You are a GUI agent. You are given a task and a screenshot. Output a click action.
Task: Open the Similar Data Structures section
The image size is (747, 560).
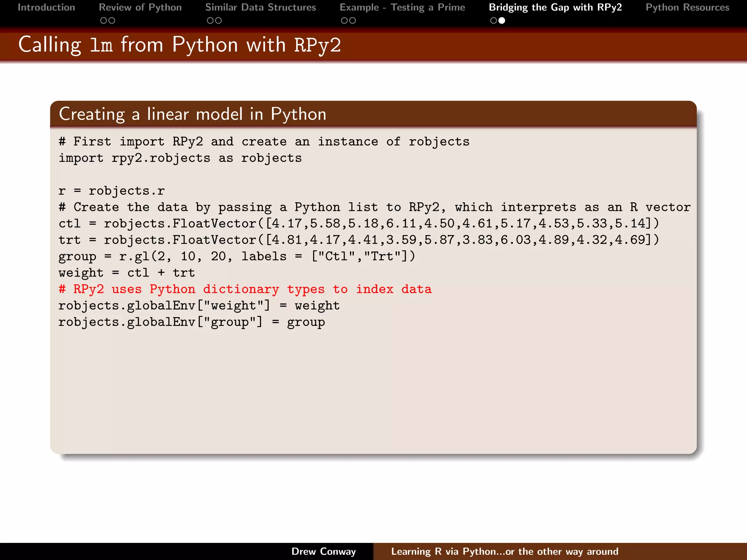(260, 7)
